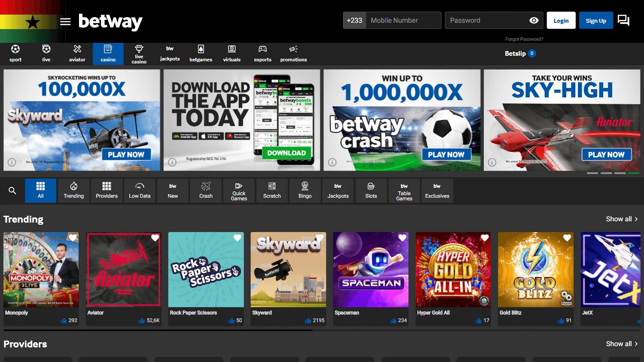Select the Scratch category tab
The width and height of the screenshot is (644, 362).
pyautogui.click(x=272, y=190)
